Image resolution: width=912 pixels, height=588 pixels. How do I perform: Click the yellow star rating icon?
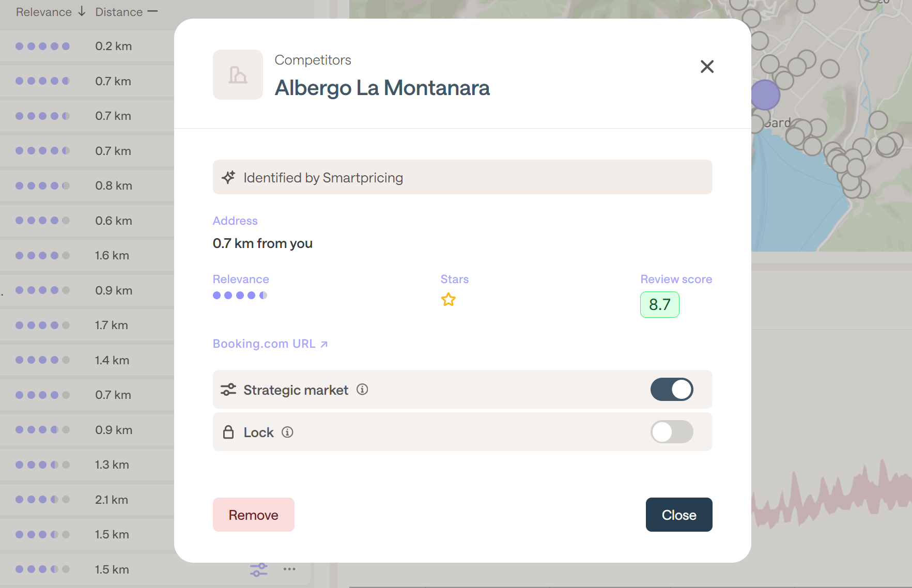tap(448, 300)
